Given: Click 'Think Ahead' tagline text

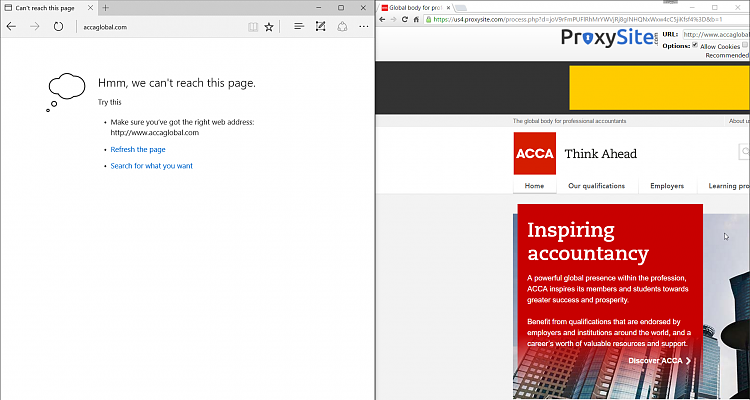Looking at the screenshot, I should coord(601,154).
